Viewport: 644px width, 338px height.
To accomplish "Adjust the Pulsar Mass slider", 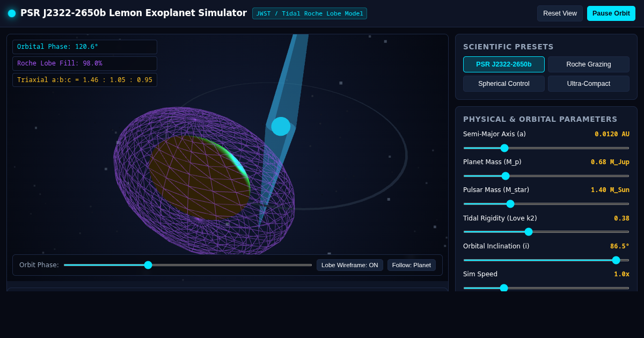I will click(x=546, y=204).
